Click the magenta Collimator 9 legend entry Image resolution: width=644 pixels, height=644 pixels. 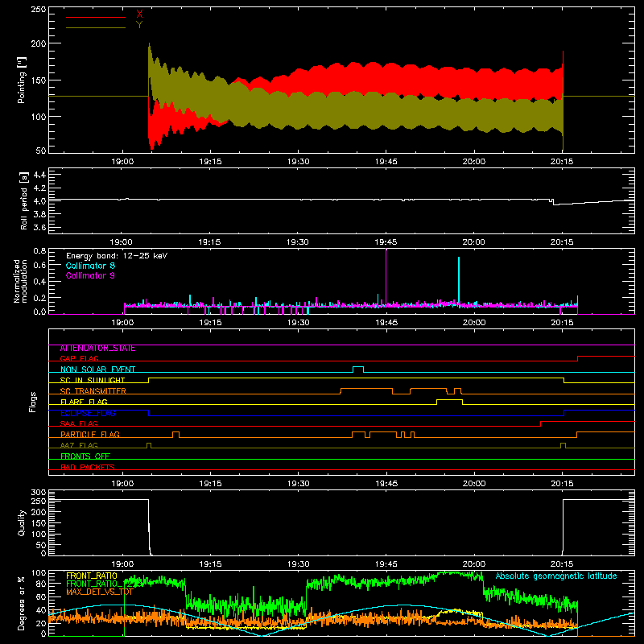coord(90,275)
